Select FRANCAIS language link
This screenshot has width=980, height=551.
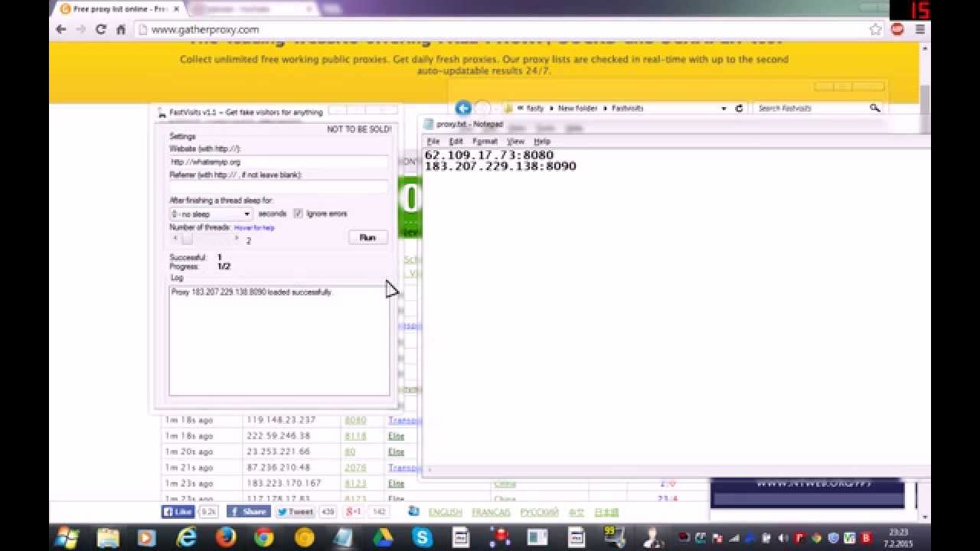pyautogui.click(x=491, y=512)
